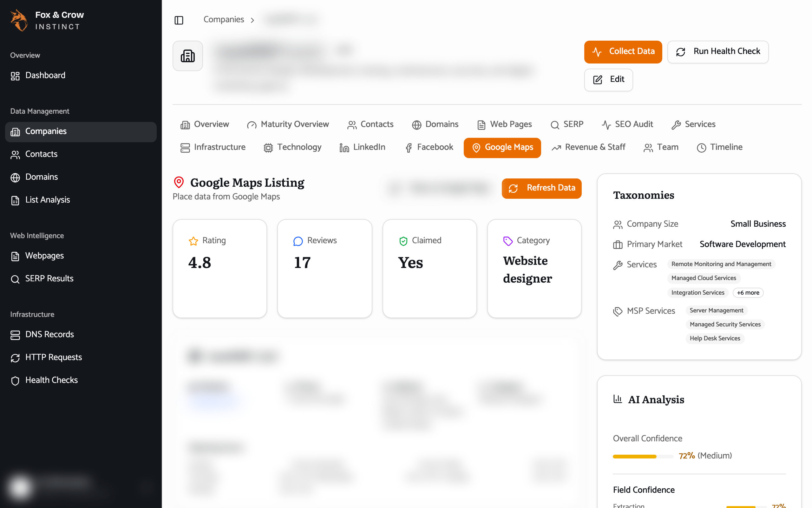812x508 pixels.
Task: Click the Managed Cloud Services tag
Action: 704,278
